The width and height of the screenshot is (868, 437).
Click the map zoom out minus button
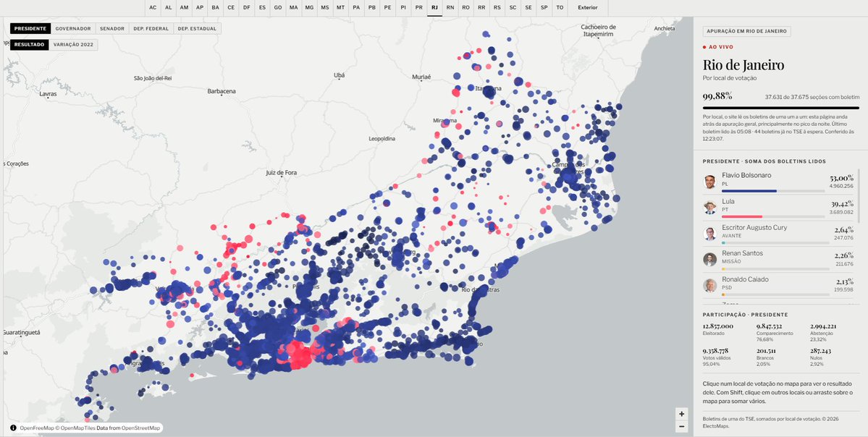pyautogui.click(x=682, y=426)
